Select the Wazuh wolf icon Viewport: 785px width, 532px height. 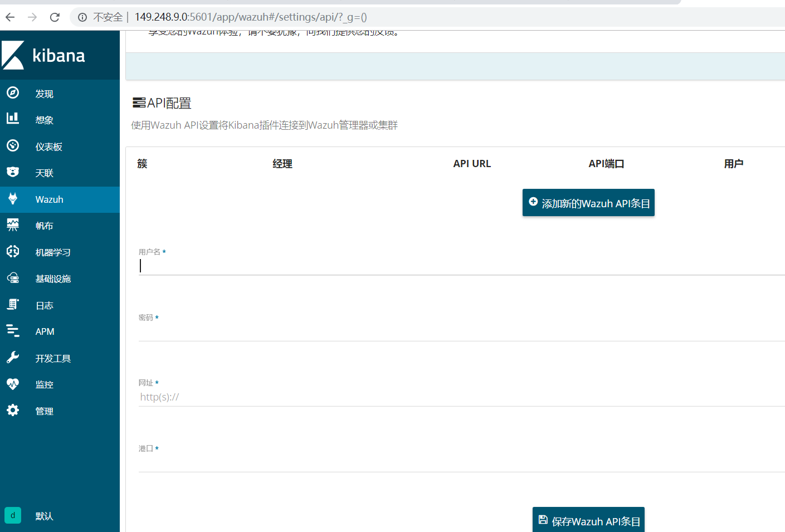pos(13,198)
